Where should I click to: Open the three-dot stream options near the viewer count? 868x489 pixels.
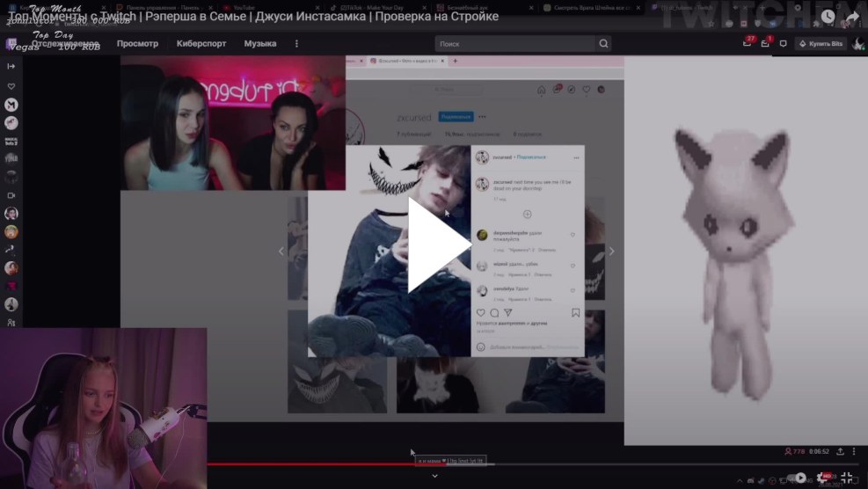click(x=854, y=451)
